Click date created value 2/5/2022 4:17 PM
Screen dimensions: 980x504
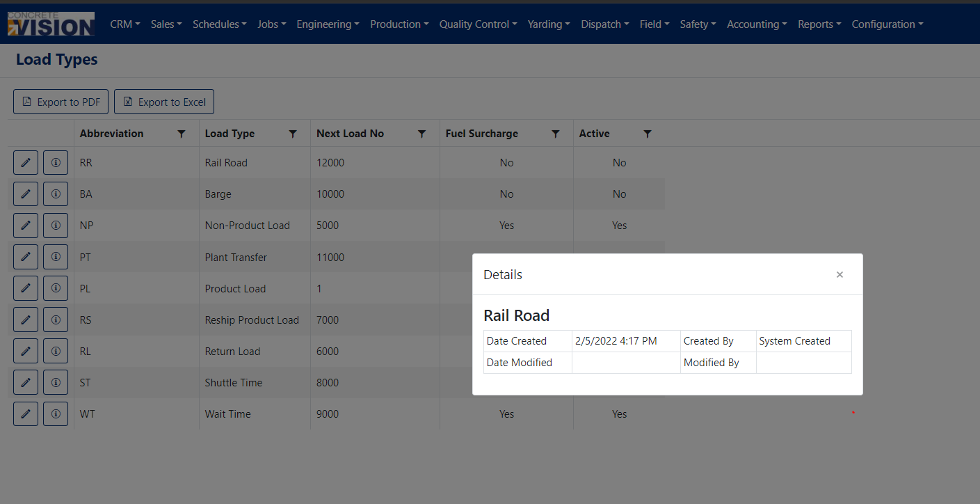pyautogui.click(x=616, y=341)
